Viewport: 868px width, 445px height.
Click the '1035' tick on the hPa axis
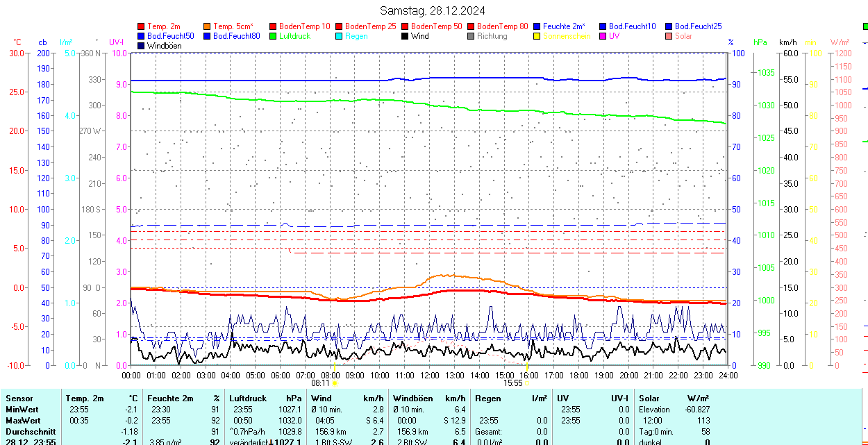[x=766, y=72]
